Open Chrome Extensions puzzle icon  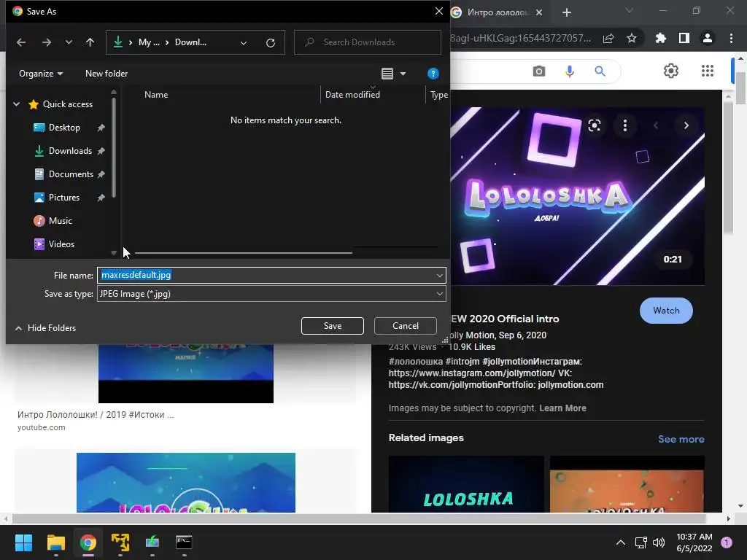coord(661,38)
